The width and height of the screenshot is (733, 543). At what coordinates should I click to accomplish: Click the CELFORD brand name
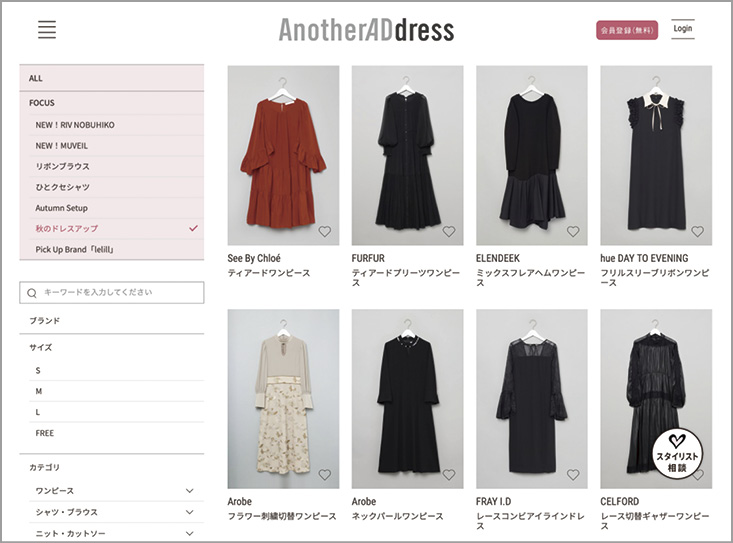620,501
